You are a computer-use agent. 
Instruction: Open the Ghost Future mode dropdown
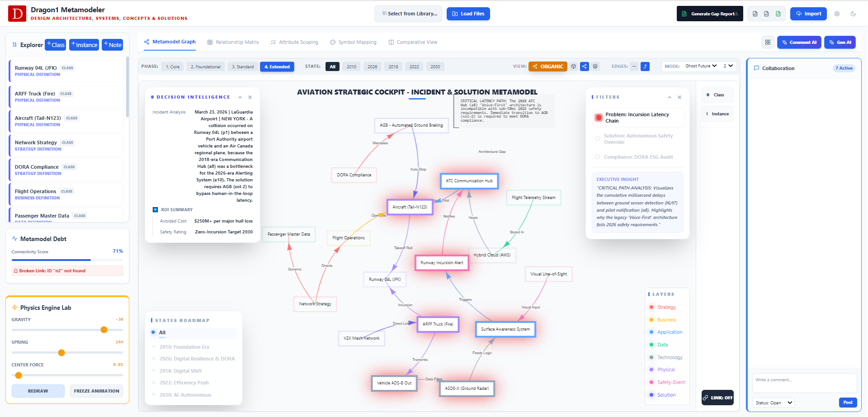[700, 66]
